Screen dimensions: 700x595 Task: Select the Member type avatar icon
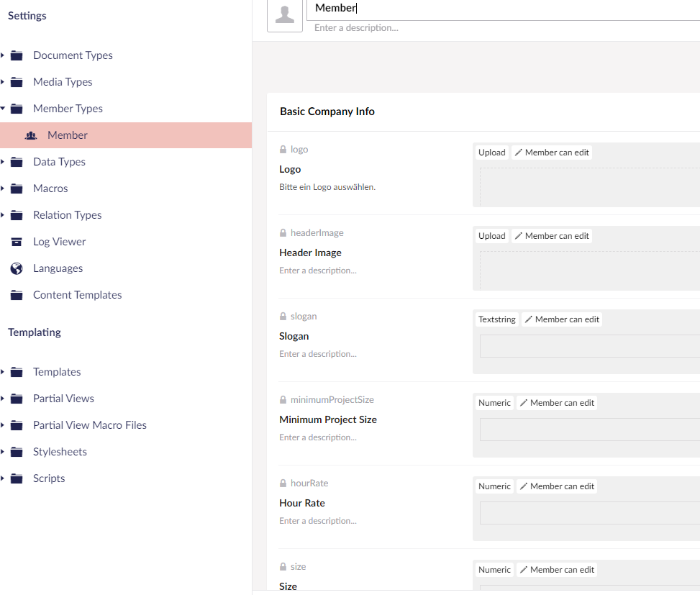[30, 135]
